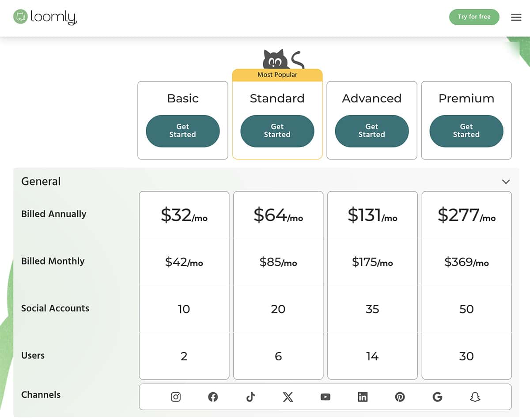Click the Pinterest channel icon
Viewport: 530px width, 420px height.
(400, 397)
